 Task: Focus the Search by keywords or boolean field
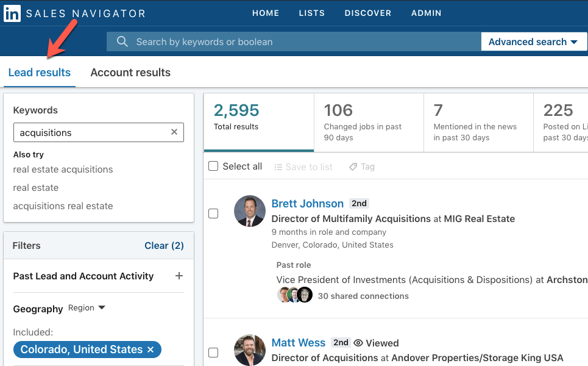(x=294, y=41)
